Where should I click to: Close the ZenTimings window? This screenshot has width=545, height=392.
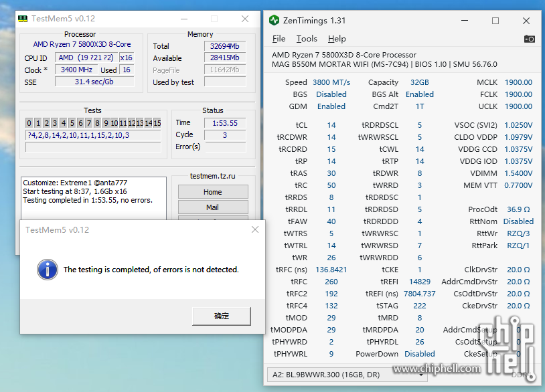526,21
